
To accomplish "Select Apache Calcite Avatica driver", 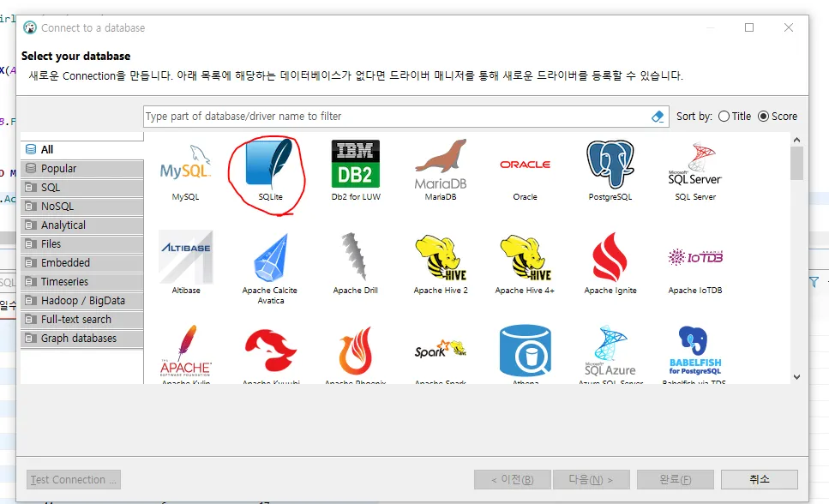I will point(270,258).
